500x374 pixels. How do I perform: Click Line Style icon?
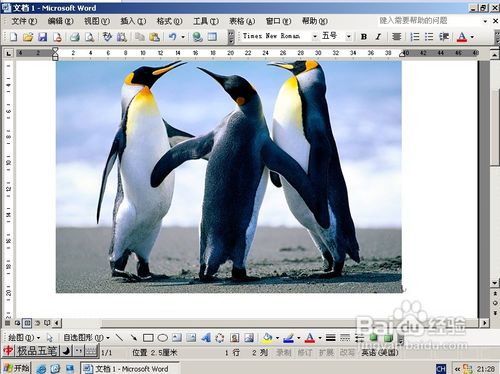pos(331,338)
